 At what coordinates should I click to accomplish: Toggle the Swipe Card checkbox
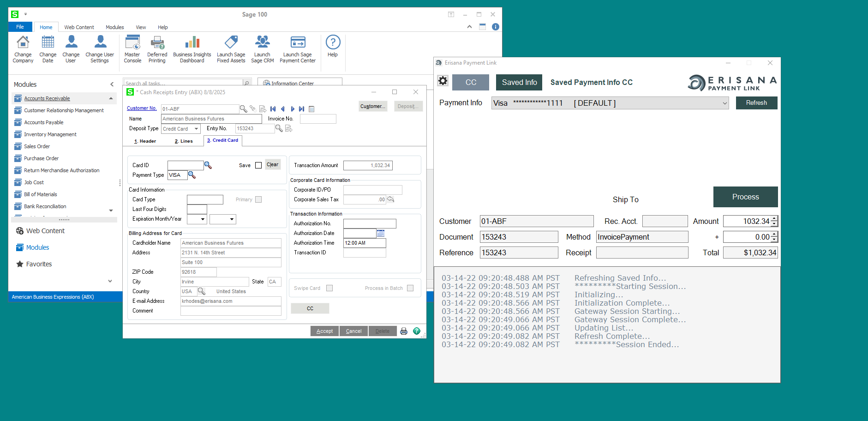(329, 288)
